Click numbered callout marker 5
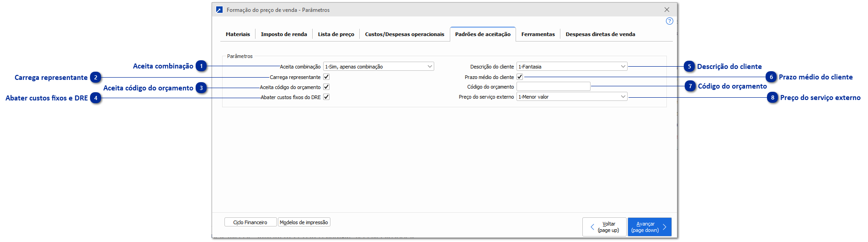The width and height of the screenshot is (868, 242). point(689,67)
